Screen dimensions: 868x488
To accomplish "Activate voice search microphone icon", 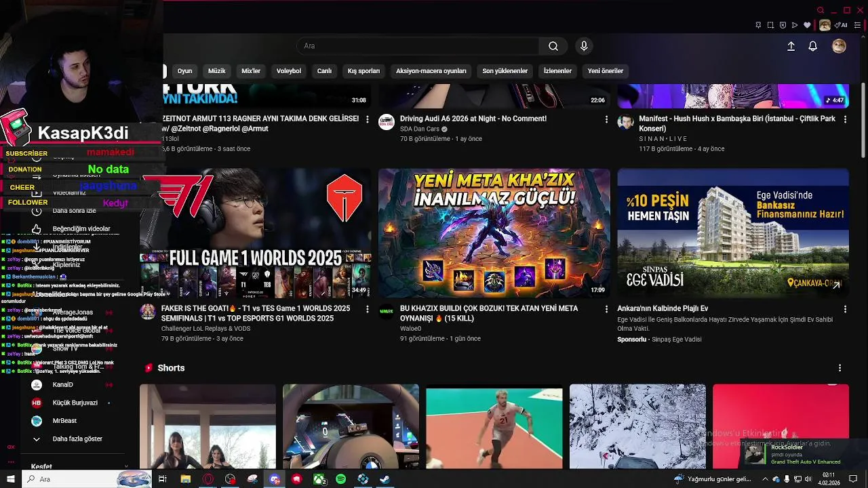I will (x=584, y=46).
